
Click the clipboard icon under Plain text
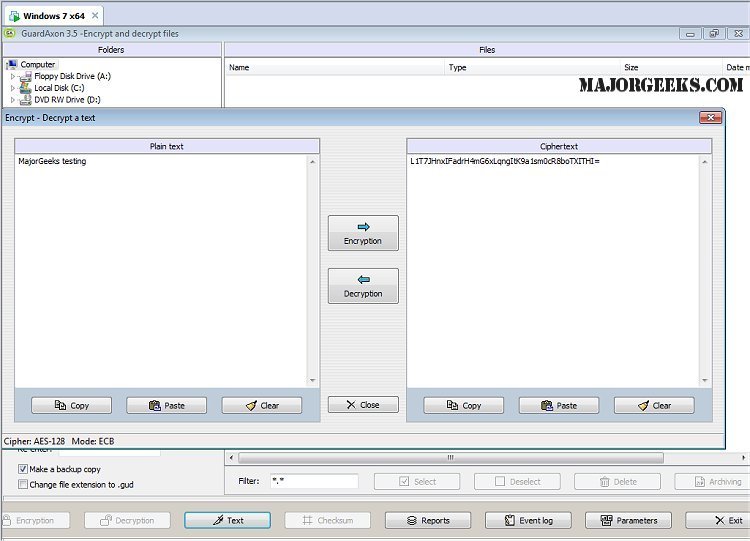pyautogui.click(x=154, y=406)
